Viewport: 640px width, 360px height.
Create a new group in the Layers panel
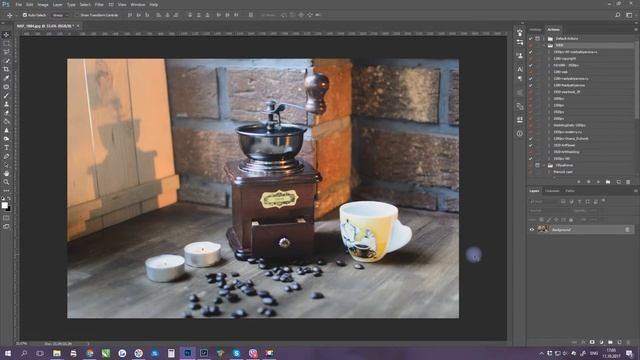pyautogui.click(x=610, y=342)
